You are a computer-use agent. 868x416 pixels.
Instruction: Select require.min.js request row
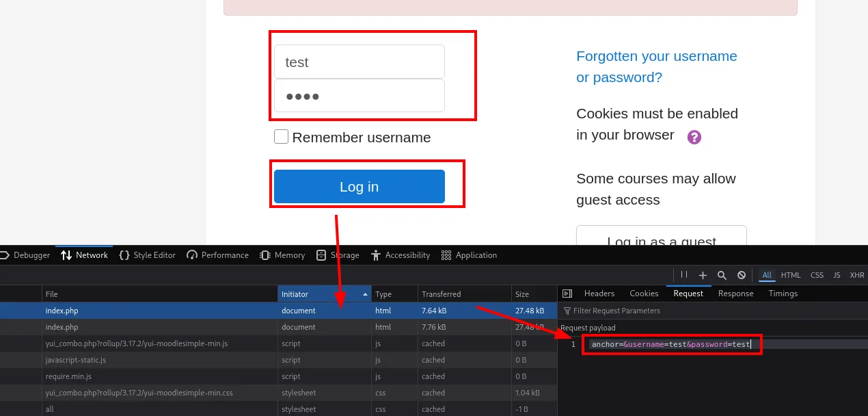click(278, 376)
